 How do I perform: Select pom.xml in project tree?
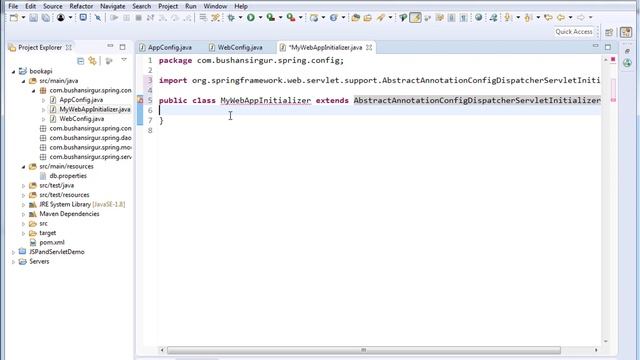(52, 242)
